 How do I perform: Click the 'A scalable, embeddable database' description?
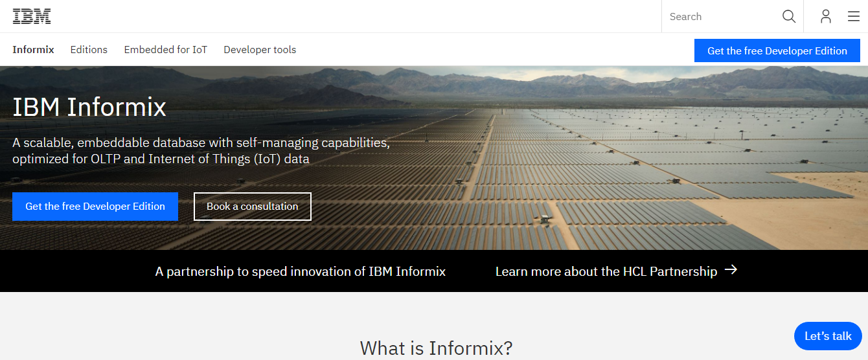[201, 150]
